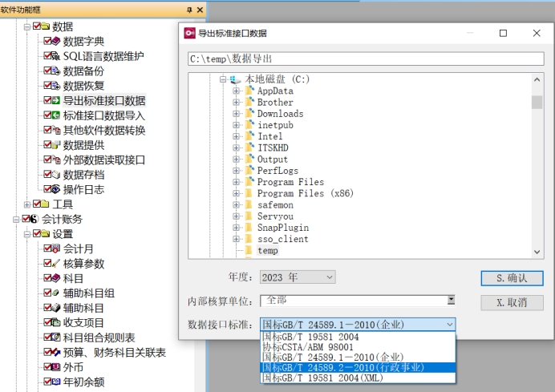Expand the Program Files folder node
555x392 pixels.
click(x=237, y=182)
